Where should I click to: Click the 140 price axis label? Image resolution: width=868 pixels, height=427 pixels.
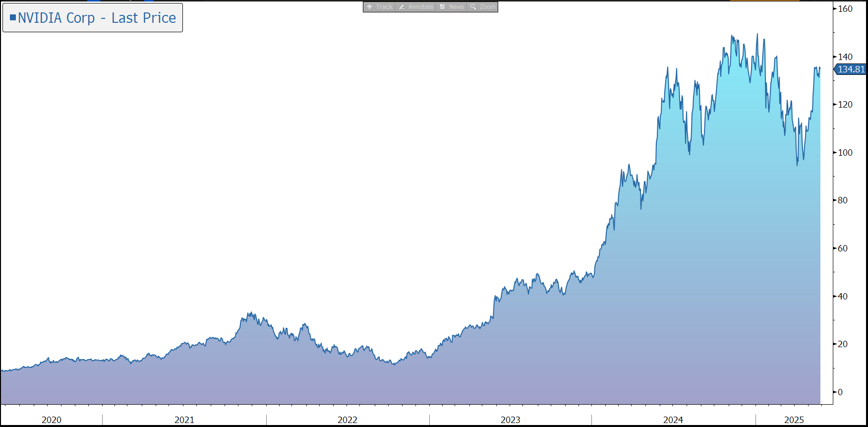(845, 57)
